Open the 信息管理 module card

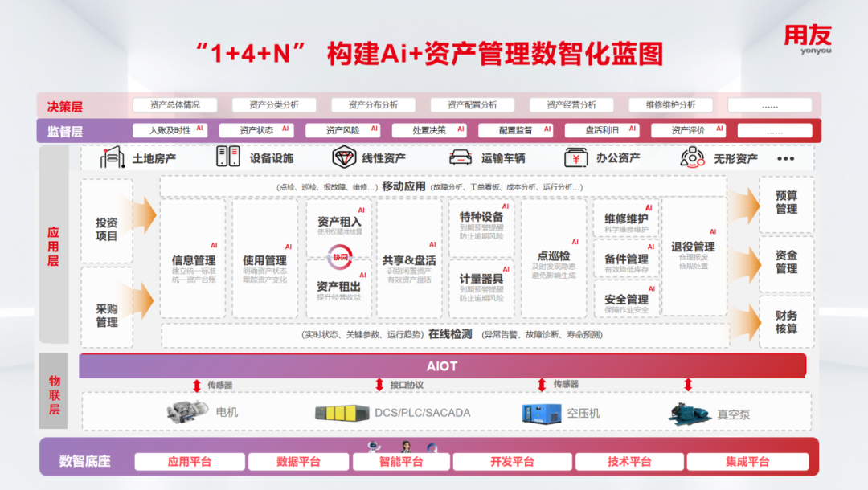pyautogui.click(x=194, y=259)
